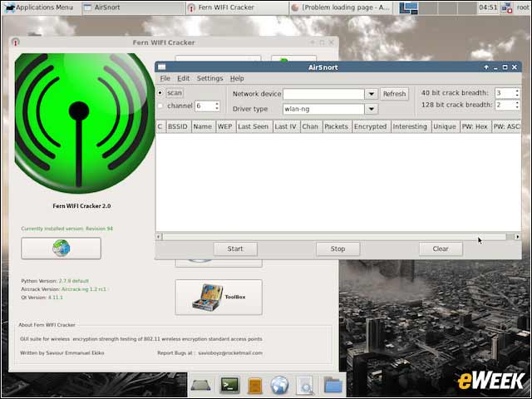Minimize the AirSnort window
The width and height of the screenshot is (532, 399).
click(495, 67)
